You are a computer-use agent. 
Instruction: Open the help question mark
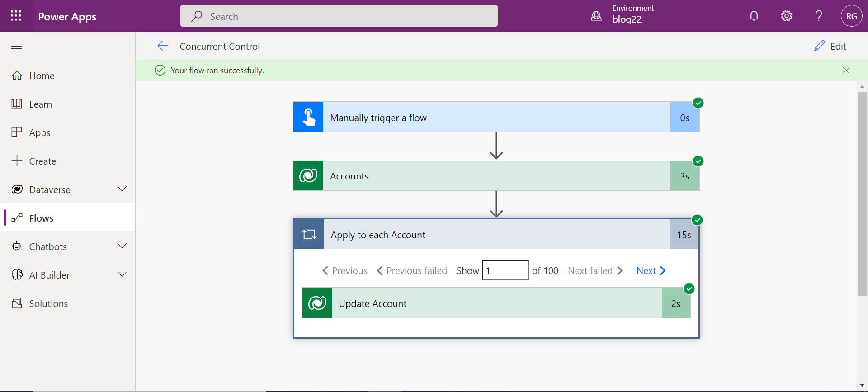coord(819,16)
